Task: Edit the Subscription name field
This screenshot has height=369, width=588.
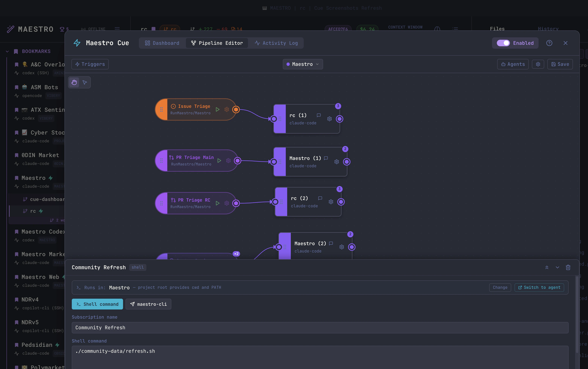Action: (320, 328)
